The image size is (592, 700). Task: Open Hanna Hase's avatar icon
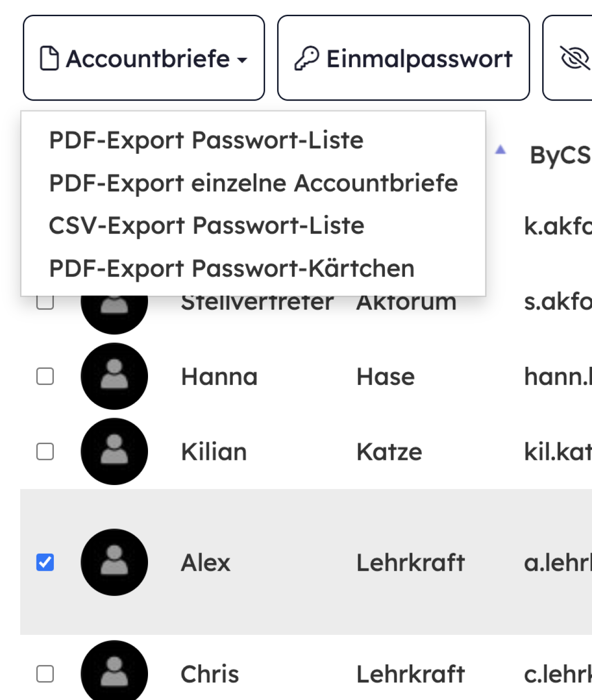point(114,376)
